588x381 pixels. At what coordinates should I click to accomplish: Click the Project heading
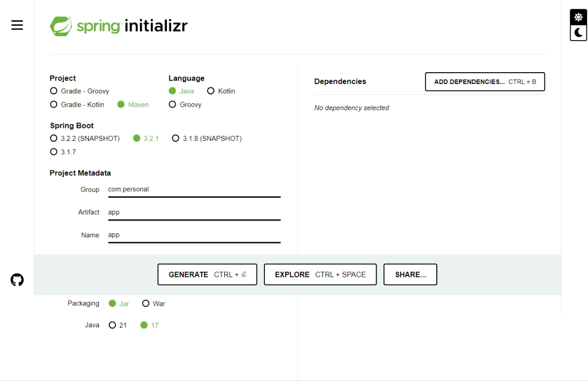63,78
